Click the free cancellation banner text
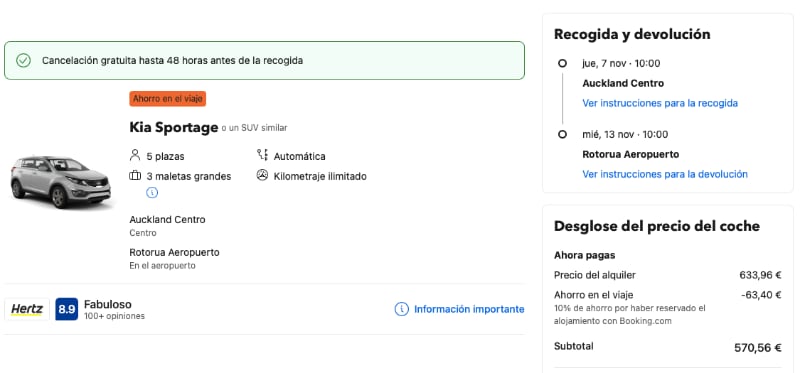The width and height of the screenshot is (800, 373). (x=172, y=61)
